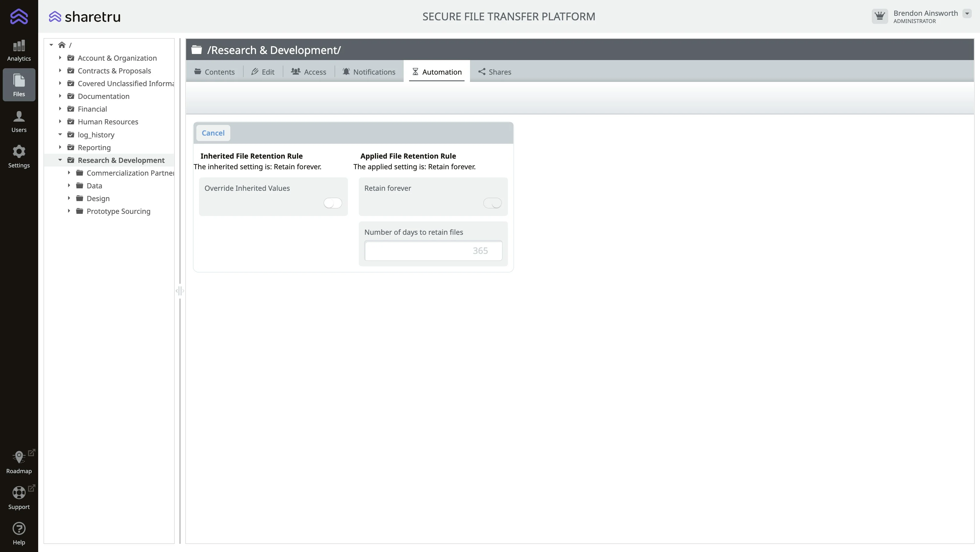980x552 pixels.
Task: Click the panel splitter handle
Action: (180, 291)
